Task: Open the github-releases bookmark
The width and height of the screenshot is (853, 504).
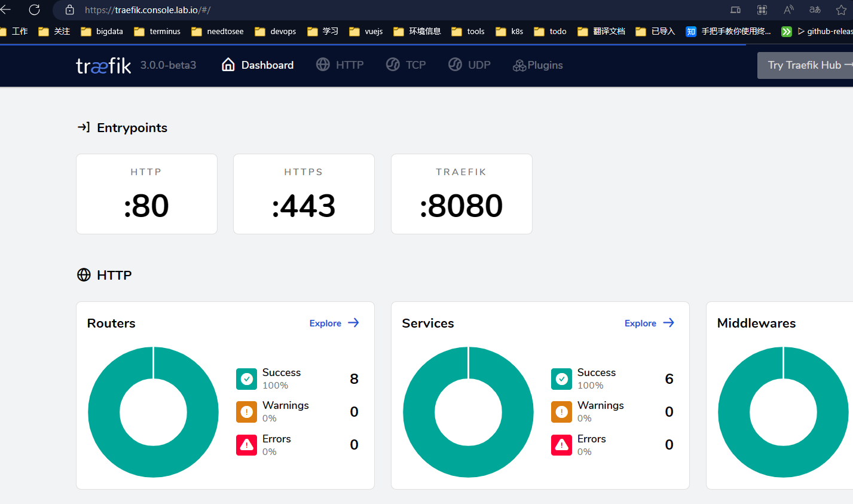Action: tap(817, 31)
